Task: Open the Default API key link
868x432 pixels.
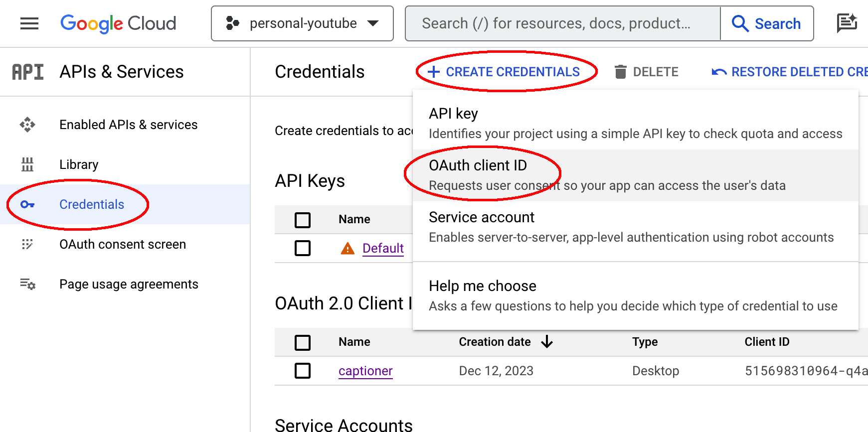Action: [383, 248]
